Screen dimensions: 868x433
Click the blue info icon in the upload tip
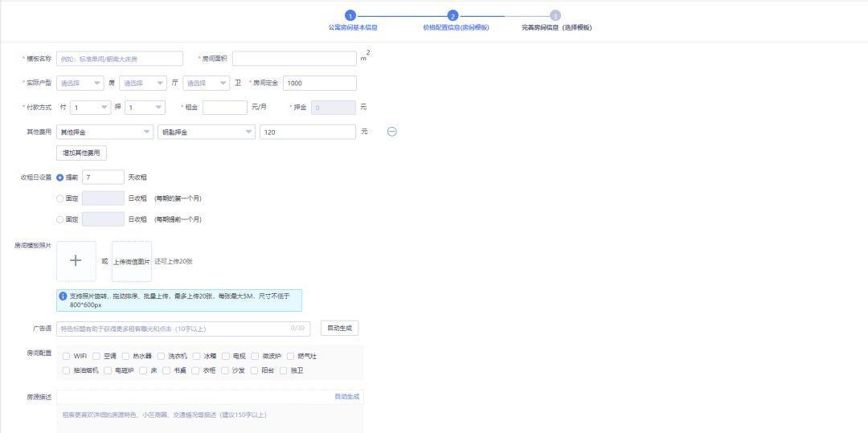[x=63, y=296]
